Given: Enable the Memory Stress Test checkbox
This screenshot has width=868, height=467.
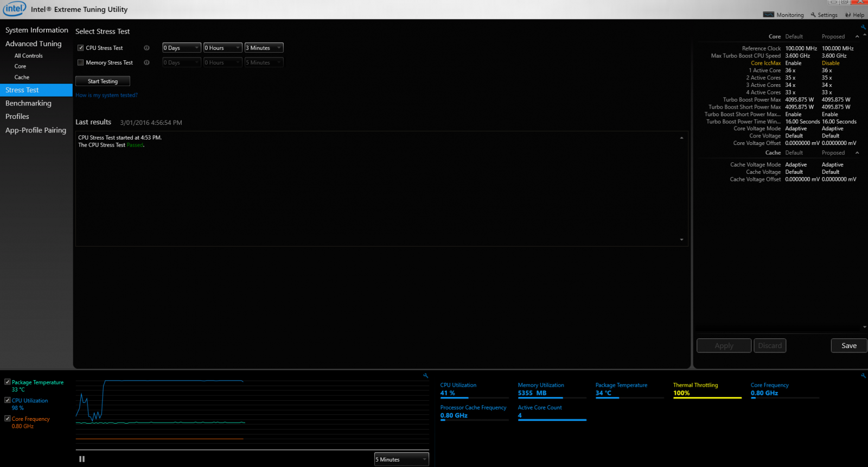Looking at the screenshot, I should [81, 62].
